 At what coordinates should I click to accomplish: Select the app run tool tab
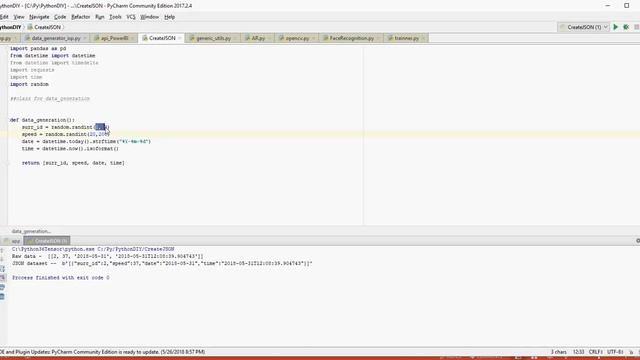pyautogui.click(x=12, y=241)
